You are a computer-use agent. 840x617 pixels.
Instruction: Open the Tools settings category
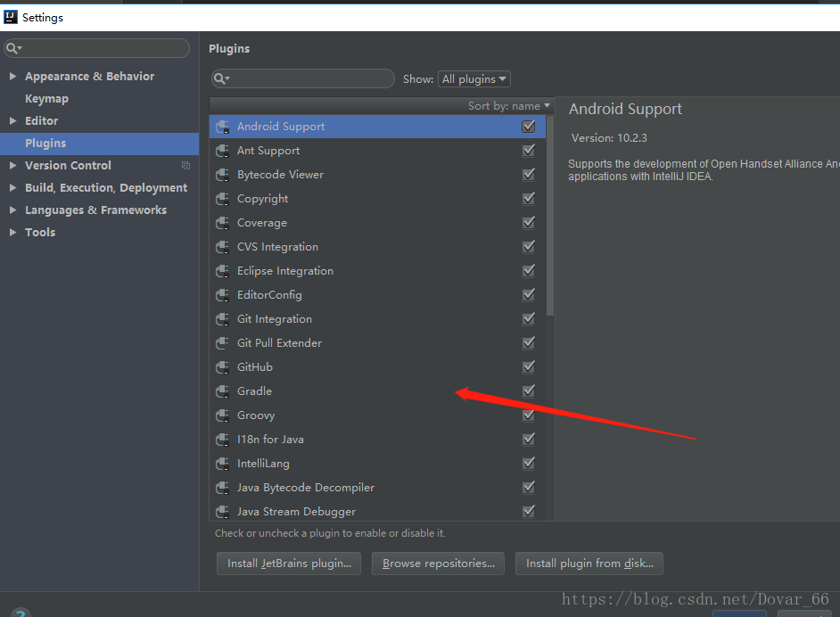(40, 233)
